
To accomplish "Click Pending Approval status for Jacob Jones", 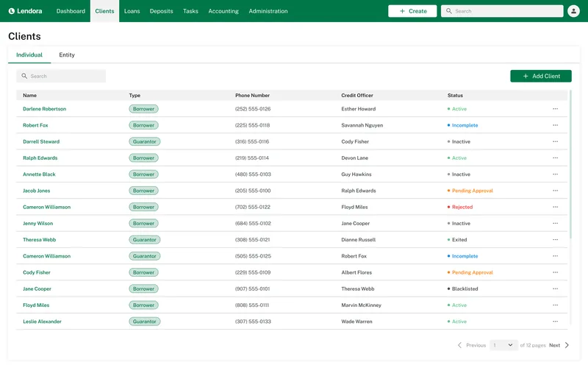I will click(472, 191).
